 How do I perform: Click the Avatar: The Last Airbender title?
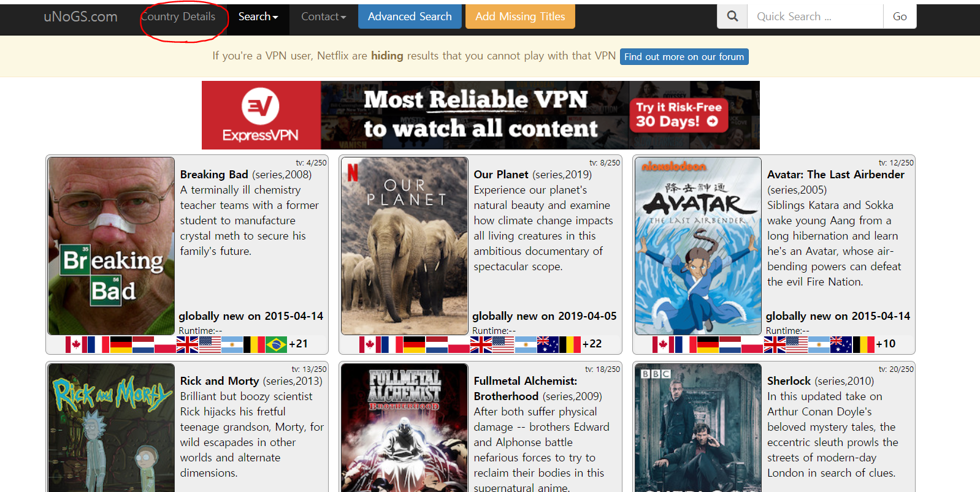pos(836,175)
